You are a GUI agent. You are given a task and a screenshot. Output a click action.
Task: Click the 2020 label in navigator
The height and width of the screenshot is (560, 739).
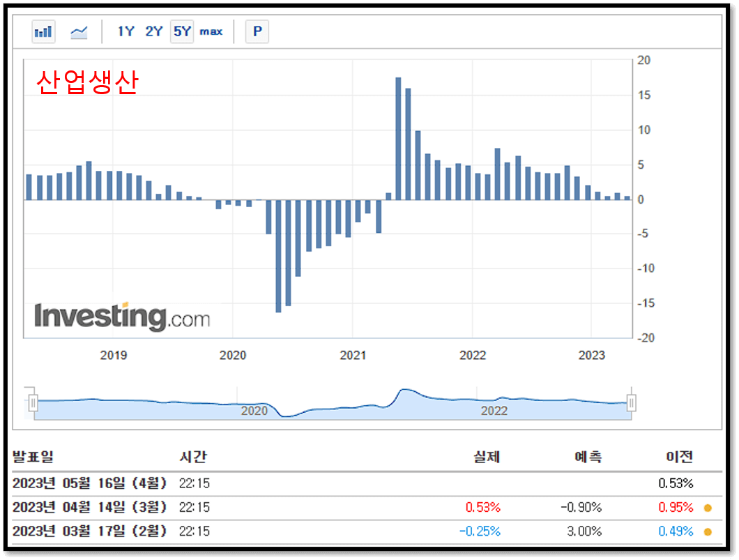[x=254, y=411]
